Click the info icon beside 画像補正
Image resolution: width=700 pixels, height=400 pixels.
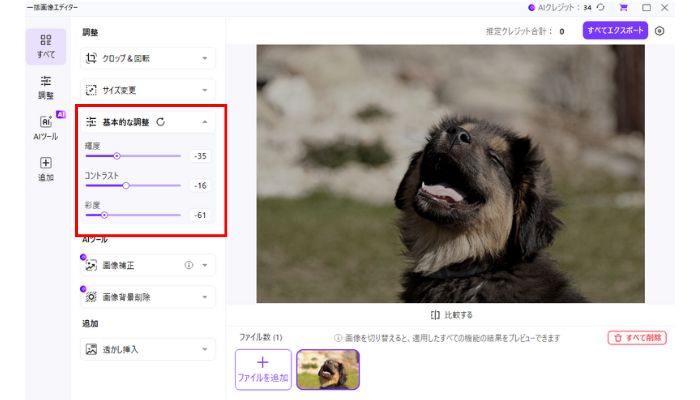[188, 266]
